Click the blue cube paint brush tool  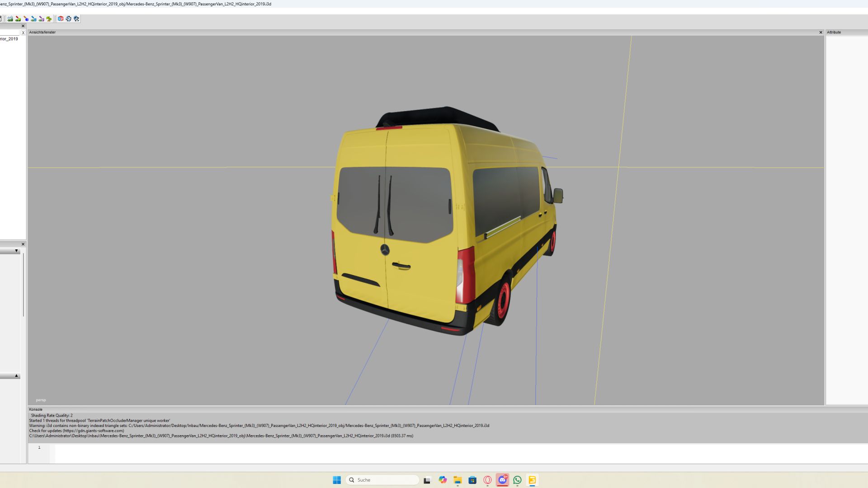(x=26, y=19)
